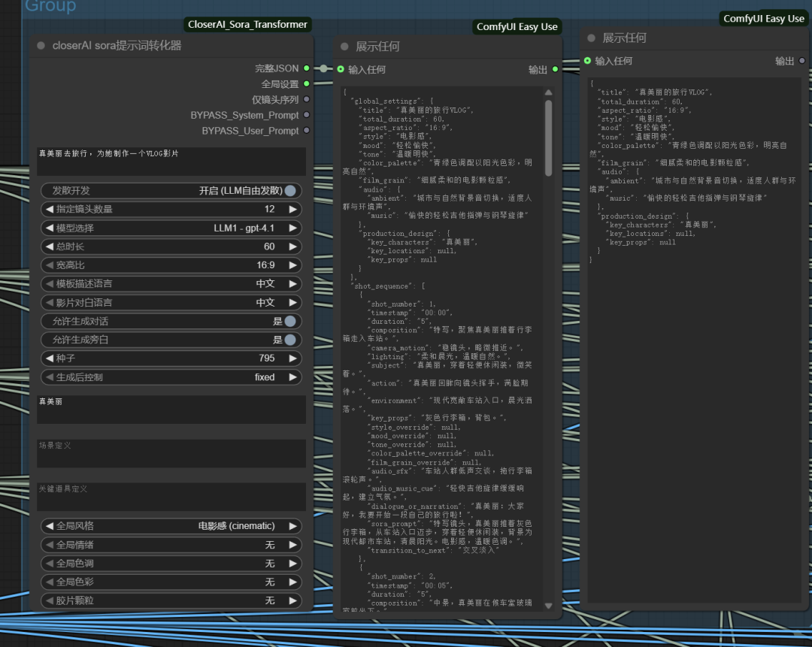
Task: Collapse the closerAI sora提示词转化器 node dot
Action: (41, 46)
